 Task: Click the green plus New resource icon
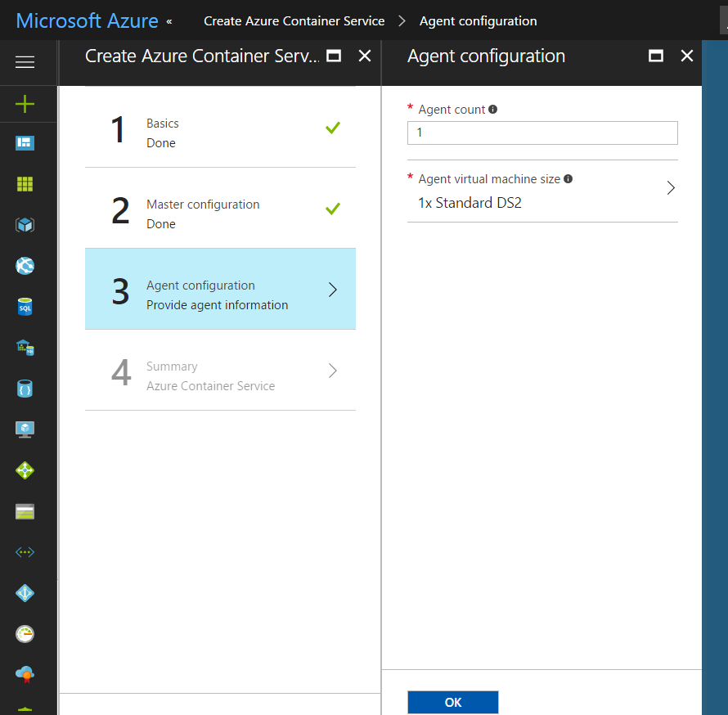(25, 104)
